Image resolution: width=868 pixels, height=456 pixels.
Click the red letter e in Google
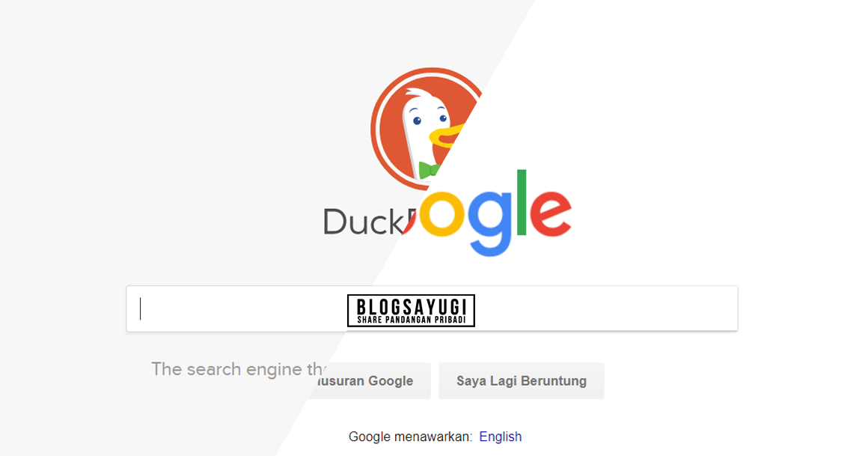pyautogui.click(x=550, y=213)
